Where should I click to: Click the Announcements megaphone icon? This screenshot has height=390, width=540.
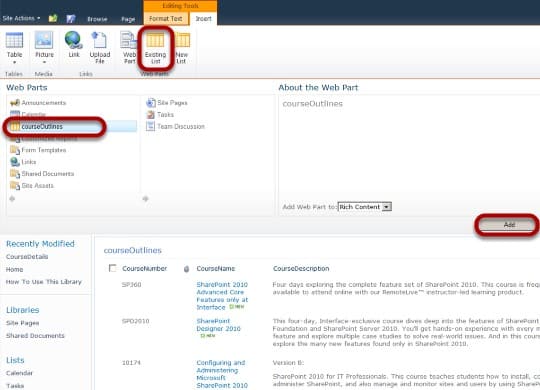pos(15,103)
